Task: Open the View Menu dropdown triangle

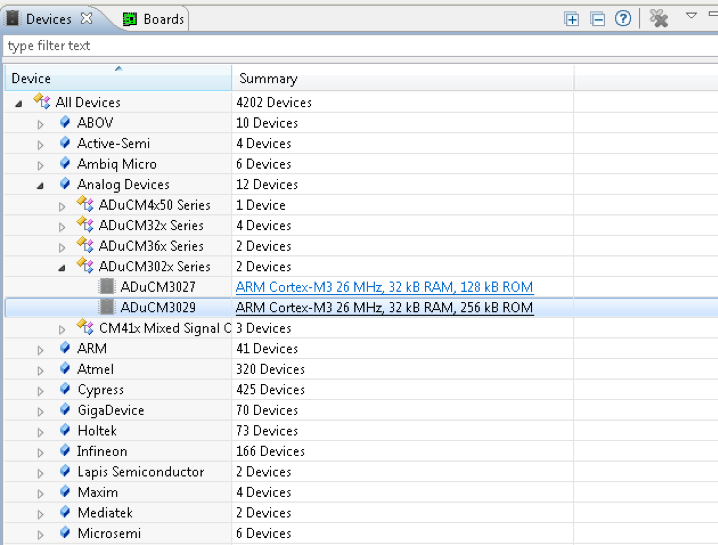Action: [x=691, y=16]
